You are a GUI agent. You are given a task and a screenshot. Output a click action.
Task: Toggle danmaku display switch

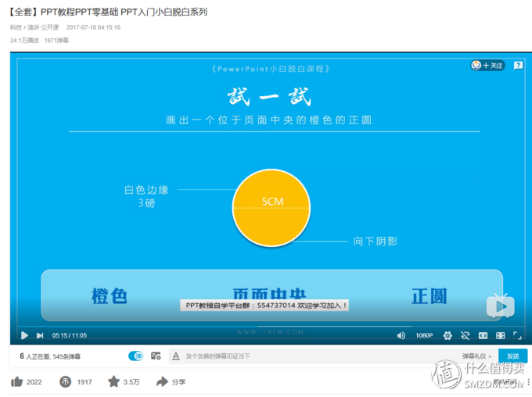click(135, 356)
